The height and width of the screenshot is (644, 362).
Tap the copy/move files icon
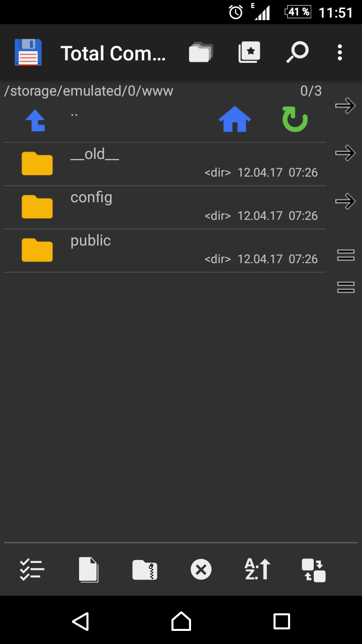pyautogui.click(x=88, y=570)
